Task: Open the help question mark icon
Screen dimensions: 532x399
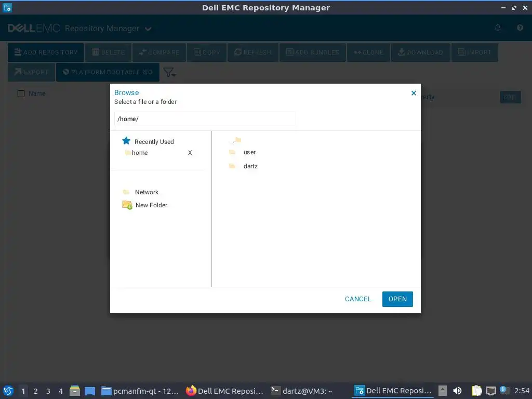Action: point(520,28)
